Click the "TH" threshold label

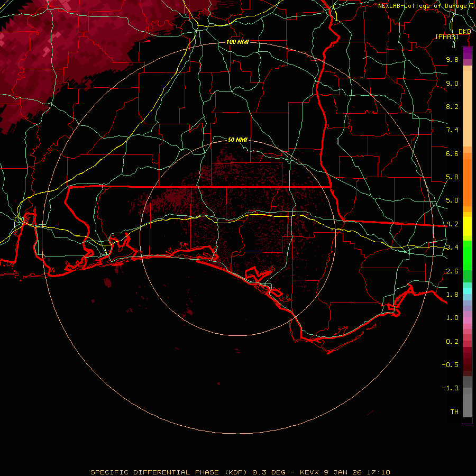click(x=454, y=412)
